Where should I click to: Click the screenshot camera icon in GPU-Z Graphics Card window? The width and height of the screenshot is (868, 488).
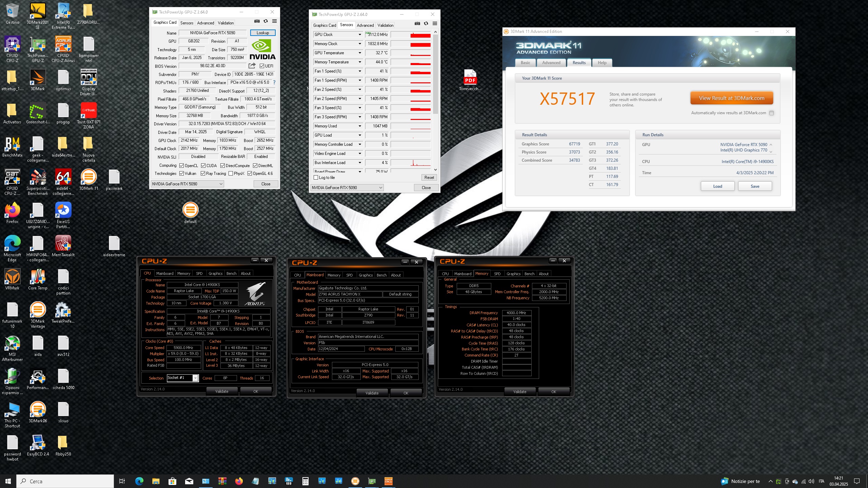click(x=257, y=21)
